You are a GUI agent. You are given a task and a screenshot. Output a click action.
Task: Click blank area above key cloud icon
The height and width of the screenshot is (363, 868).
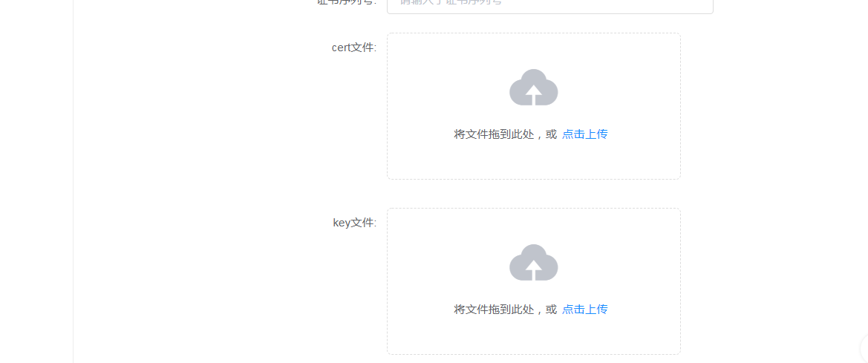click(534, 226)
